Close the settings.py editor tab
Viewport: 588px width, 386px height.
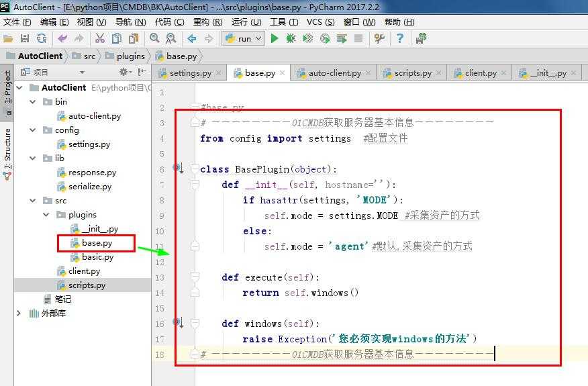(219, 73)
